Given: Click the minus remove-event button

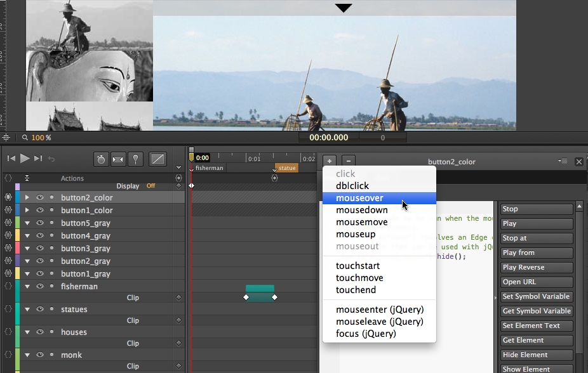Looking at the screenshot, I should click(x=349, y=161).
